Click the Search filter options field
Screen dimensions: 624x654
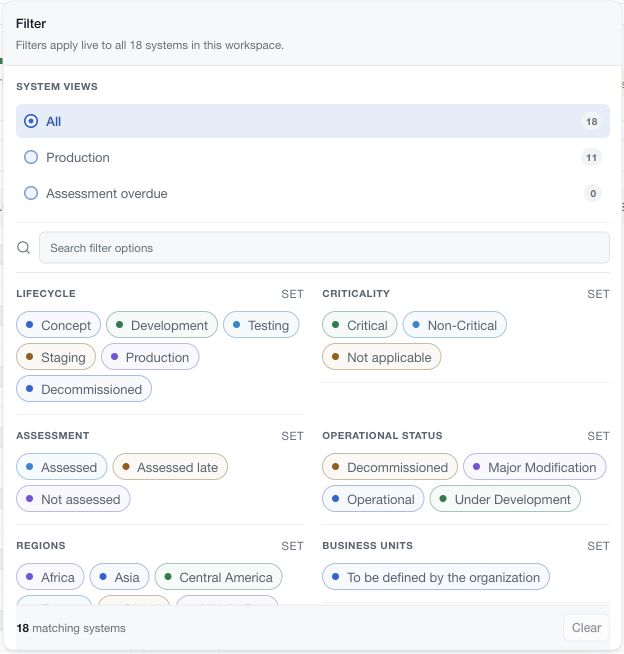pos(324,248)
